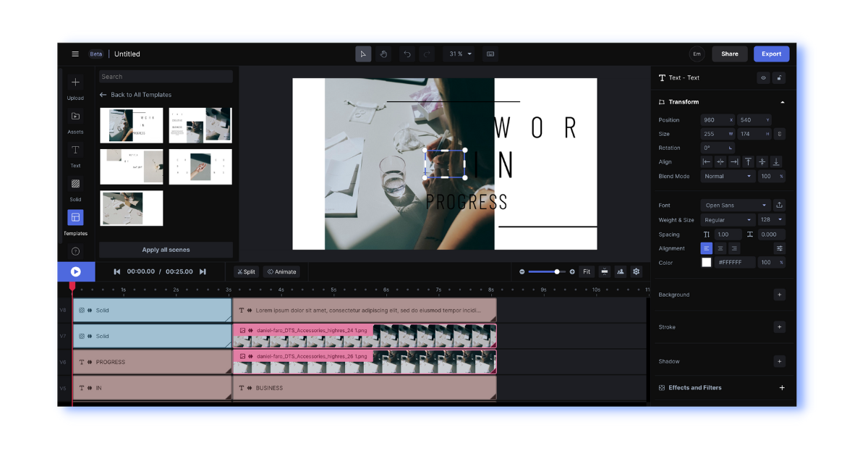The height and width of the screenshot is (456, 868).
Task: Click Apply all scenes button
Action: 166,250
